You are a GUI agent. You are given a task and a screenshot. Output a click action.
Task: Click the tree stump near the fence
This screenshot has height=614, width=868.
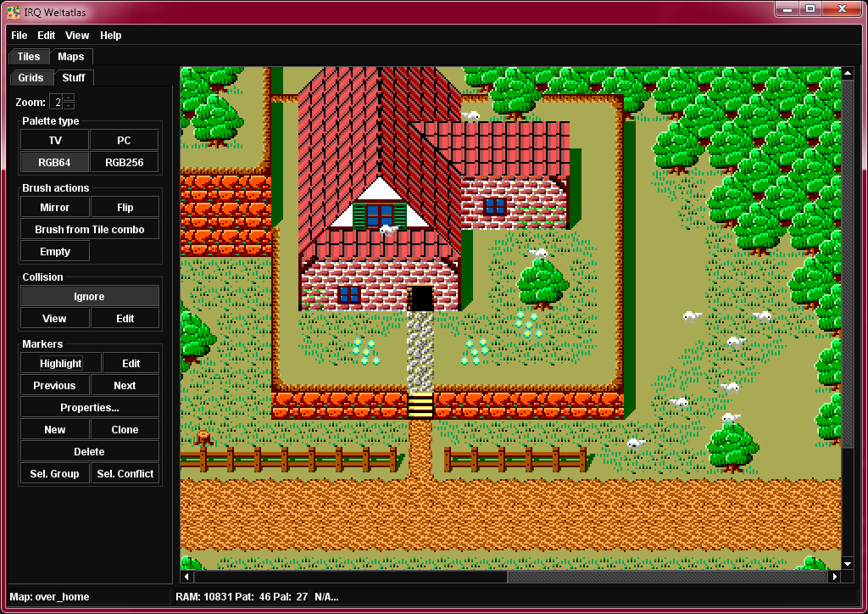click(x=203, y=438)
